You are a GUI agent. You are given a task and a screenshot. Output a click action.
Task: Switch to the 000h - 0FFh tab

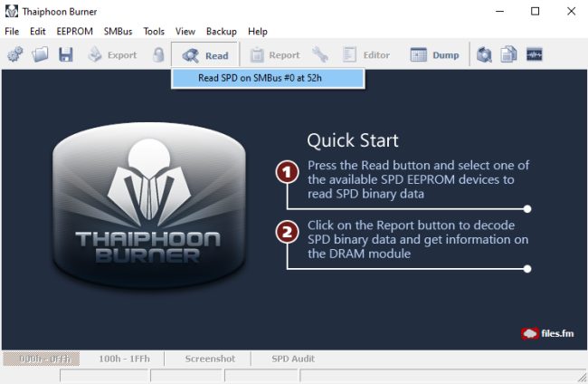42,359
